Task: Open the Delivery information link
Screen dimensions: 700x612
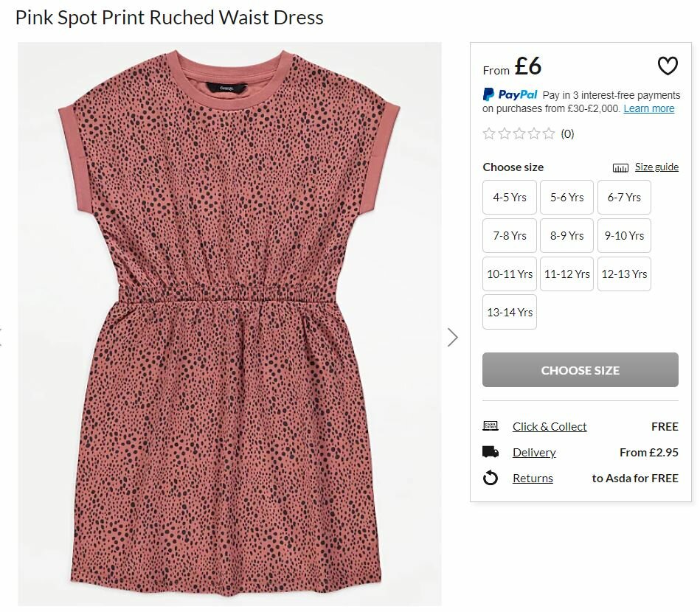Action: point(534,452)
